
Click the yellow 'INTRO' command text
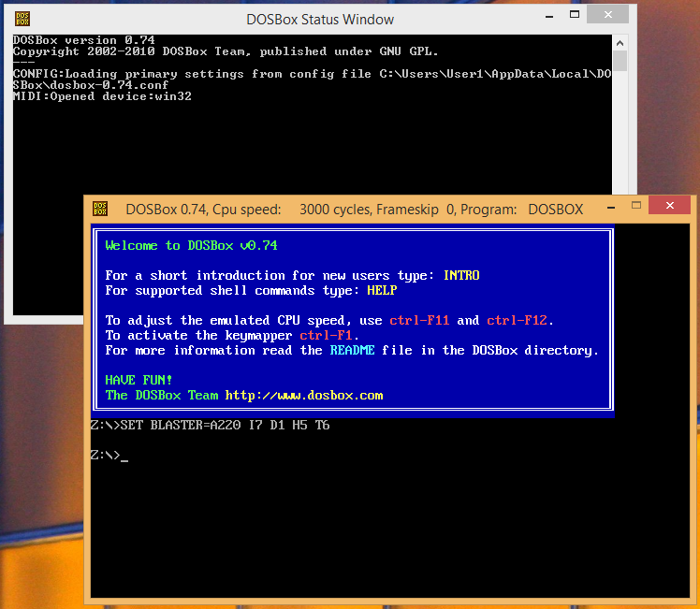pos(461,275)
